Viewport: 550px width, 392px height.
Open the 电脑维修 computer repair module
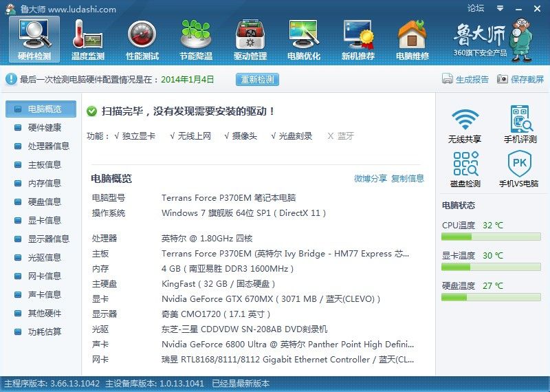(x=412, y=40)
